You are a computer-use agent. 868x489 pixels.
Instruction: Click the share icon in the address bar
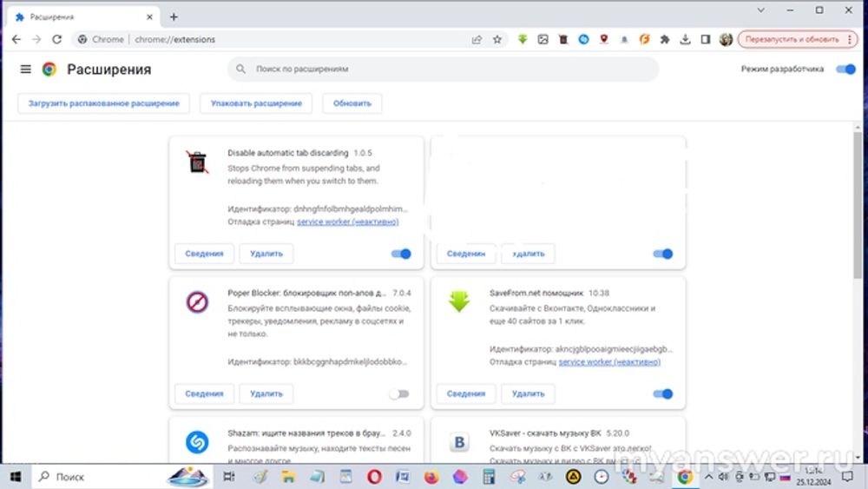click(477, 39)
